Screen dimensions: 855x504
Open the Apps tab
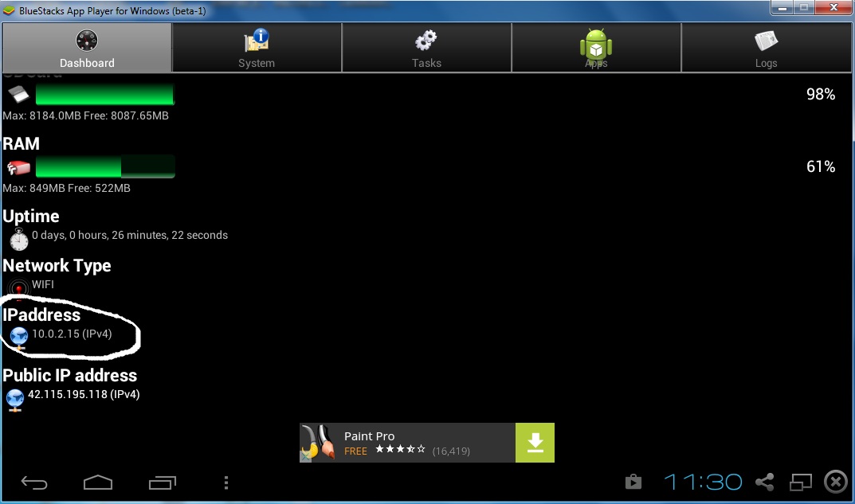click(x=596, y=48)
